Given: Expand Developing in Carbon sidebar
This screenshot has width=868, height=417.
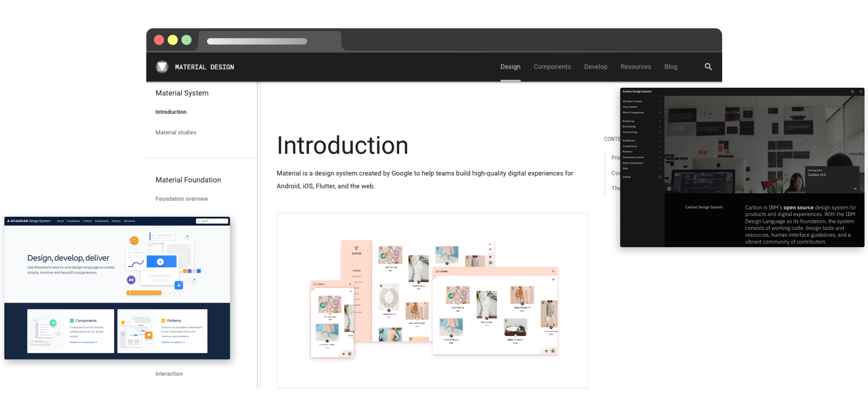Looking at the screenshot, I should pyautogui.click(x=642, y=126).
